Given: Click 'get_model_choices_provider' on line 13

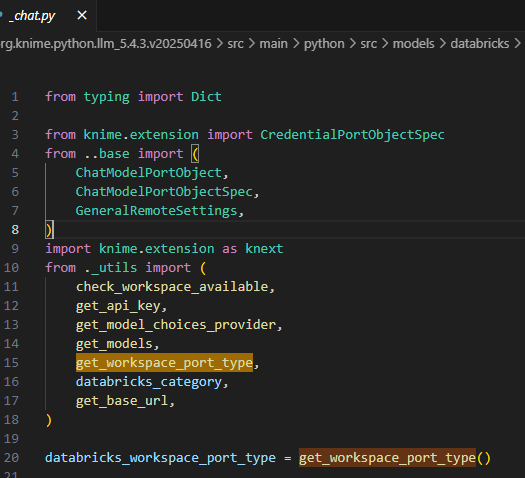Looking at the screenshot, I should [176, 325].
